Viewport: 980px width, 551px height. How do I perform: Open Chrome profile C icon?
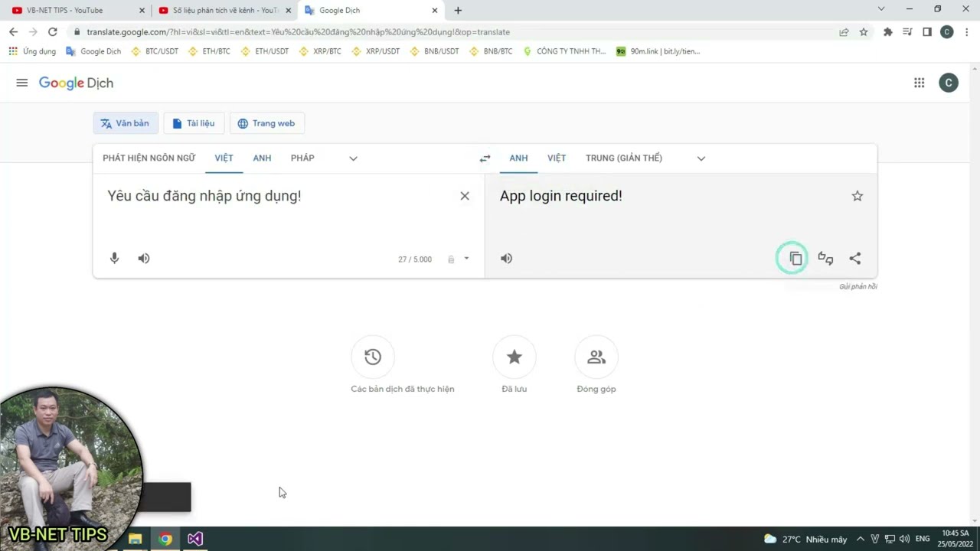coord(947,32)
